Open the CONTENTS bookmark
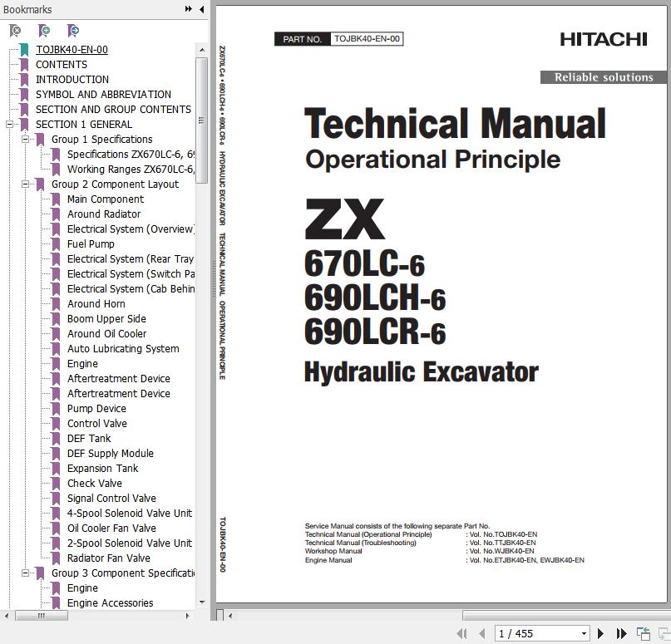This screenshot has width=671, height=644. (x=61, y=65)
